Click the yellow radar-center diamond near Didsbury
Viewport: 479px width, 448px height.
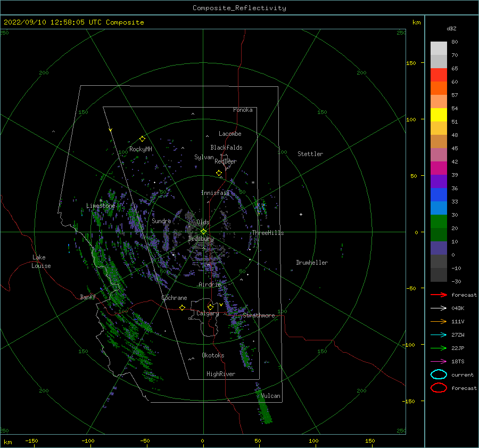tap(203, 232)
